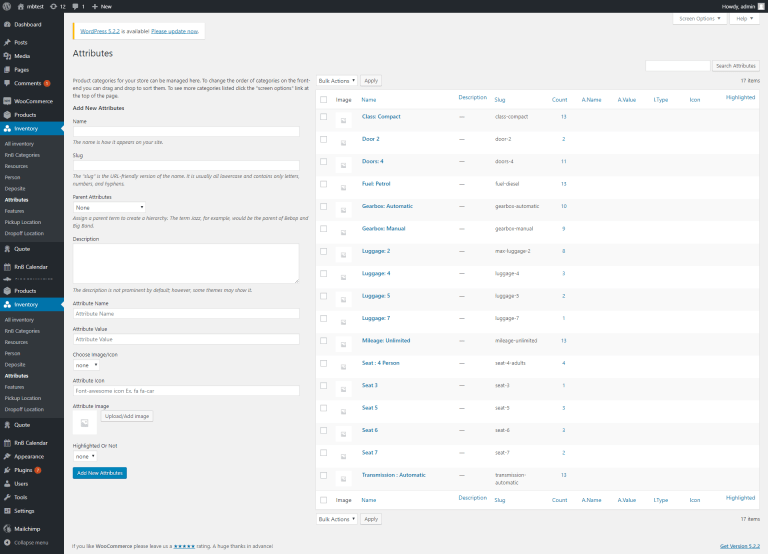Check the Mileage: Unlimited row checkbox
This screenshot has width=768, height=554.
tap(323, 341)
